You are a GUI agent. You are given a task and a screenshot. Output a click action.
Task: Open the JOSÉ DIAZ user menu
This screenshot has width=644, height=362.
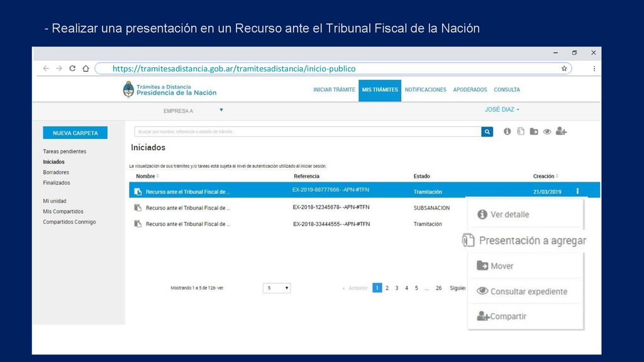[x=502, y=109]
